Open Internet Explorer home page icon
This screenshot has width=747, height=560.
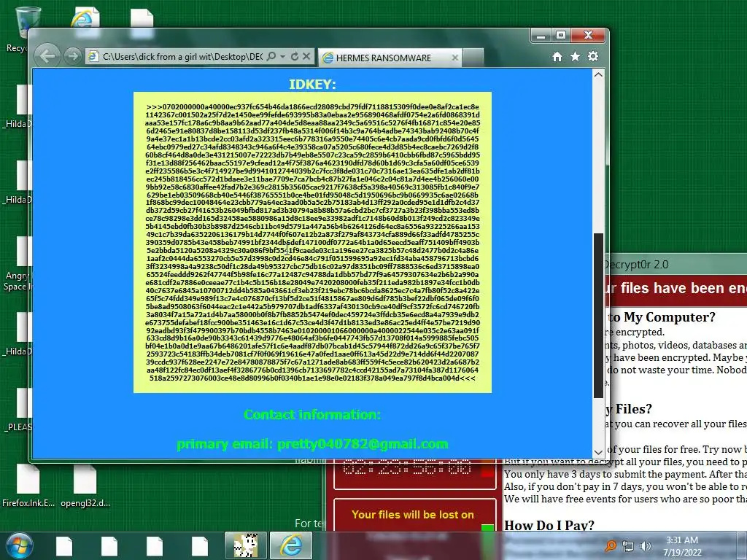(x=557, y=57)
